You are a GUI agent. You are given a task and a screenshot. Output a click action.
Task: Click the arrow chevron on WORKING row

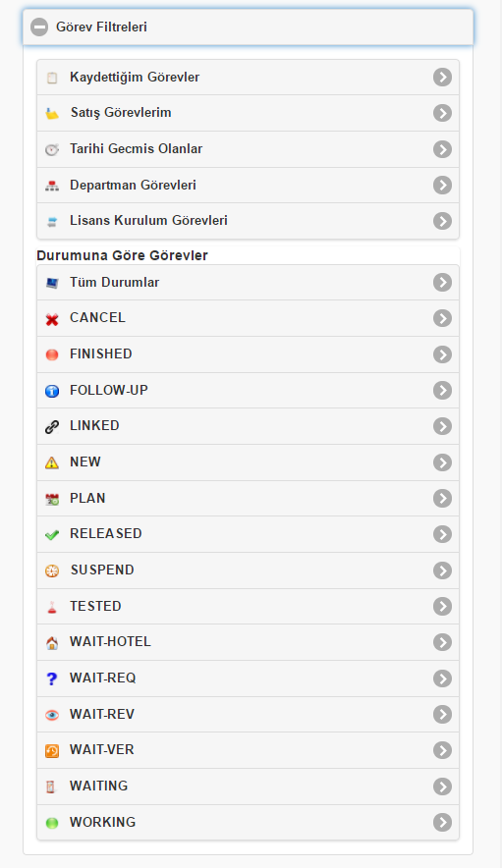pyautogui.click(x=442, y=822)
